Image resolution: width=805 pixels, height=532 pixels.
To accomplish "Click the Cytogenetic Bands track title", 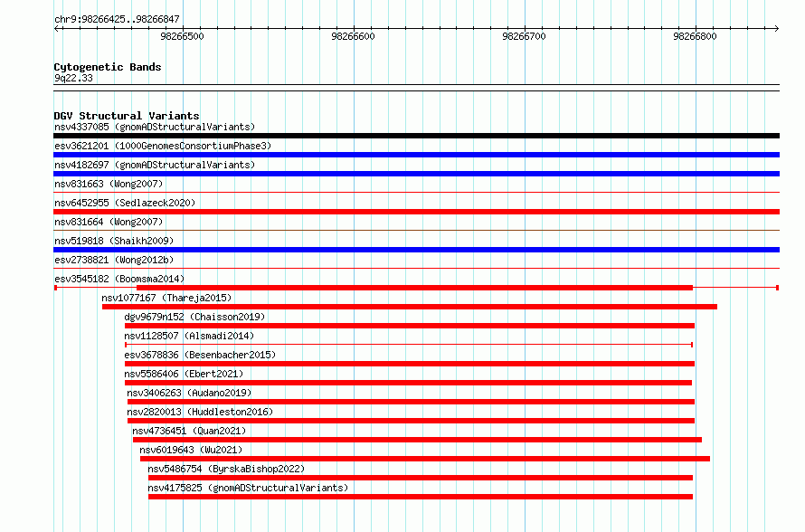I will [108, 67].
